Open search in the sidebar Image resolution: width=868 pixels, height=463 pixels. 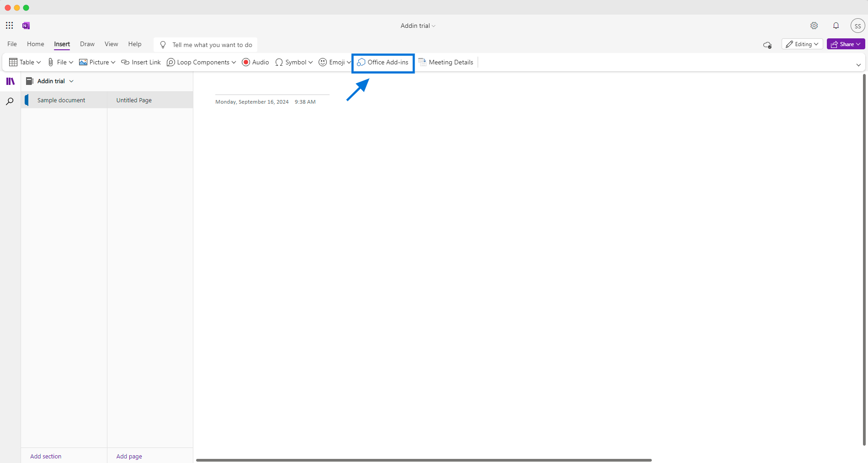click(10, 101)
